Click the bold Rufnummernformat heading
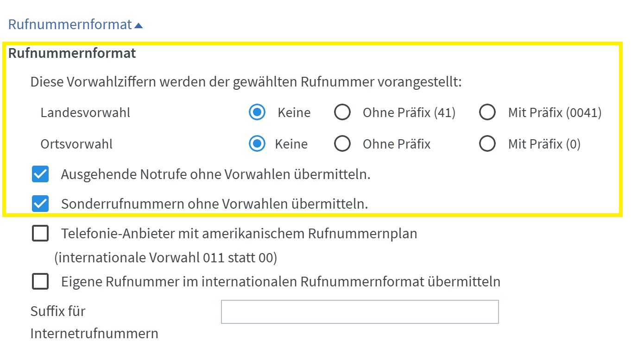The image size is (644, 347). (72, 54)
